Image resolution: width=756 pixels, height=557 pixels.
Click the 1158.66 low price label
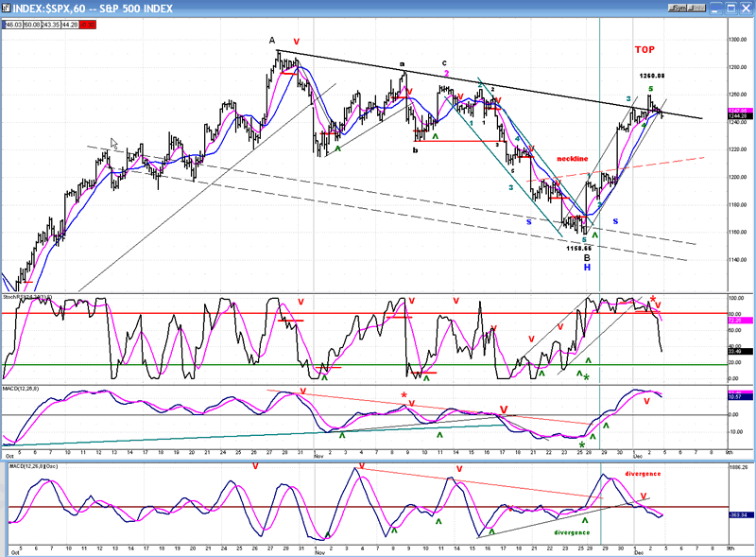pos(578,248)
